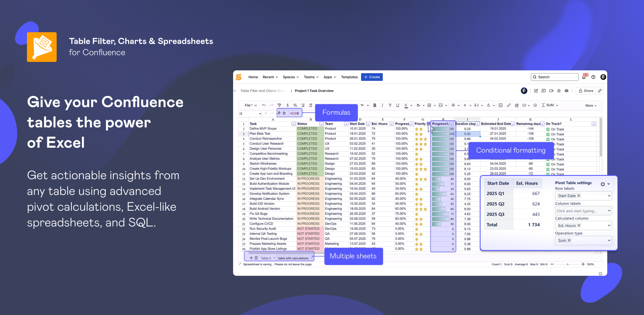Apply currency dollar format

[287, 105]
